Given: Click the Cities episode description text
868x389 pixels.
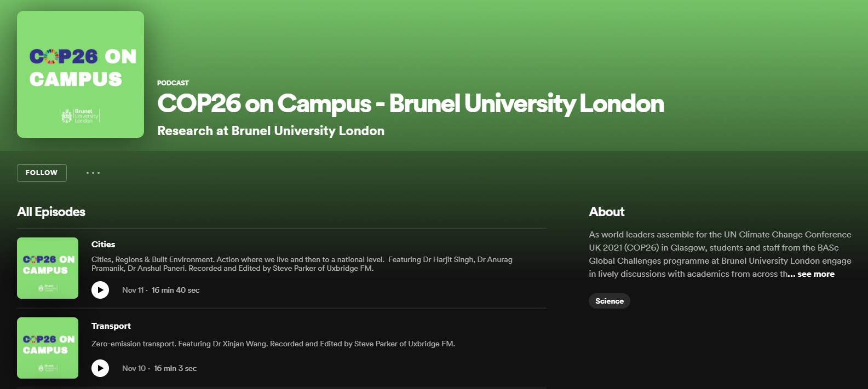Looking at the screenshot, I should [x=302, y=264].
